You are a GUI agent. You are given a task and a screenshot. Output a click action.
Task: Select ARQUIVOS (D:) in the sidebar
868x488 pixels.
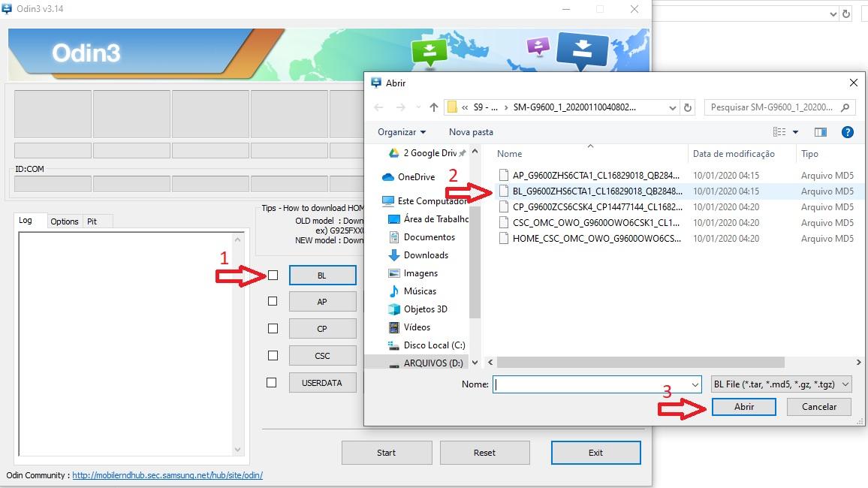(x=426, y=363)
